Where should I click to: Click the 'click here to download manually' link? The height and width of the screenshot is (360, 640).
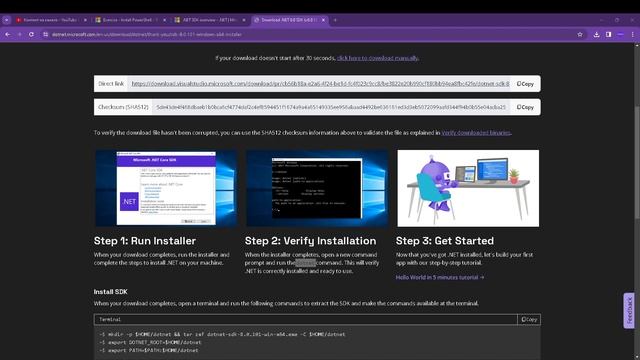378,58
